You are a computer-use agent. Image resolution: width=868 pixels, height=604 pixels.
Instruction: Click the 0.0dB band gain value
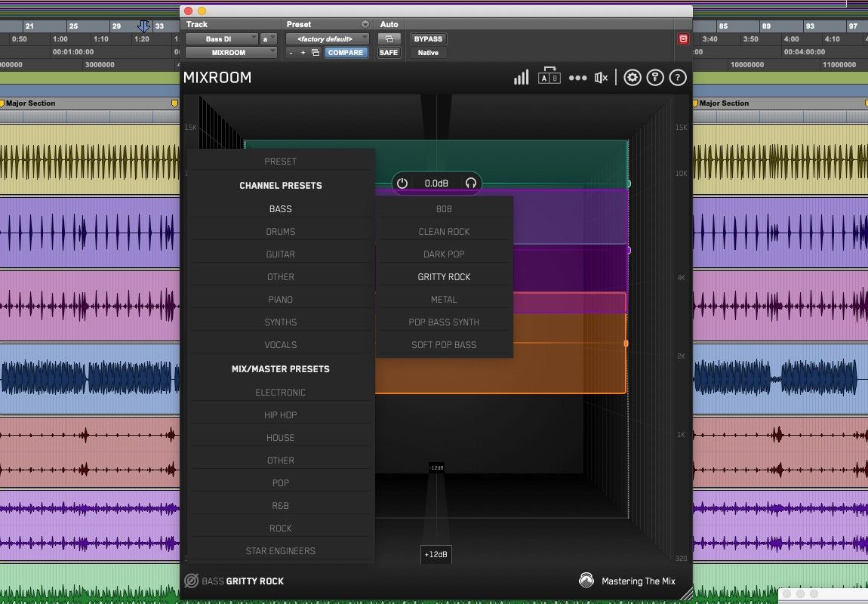[436, 183]
